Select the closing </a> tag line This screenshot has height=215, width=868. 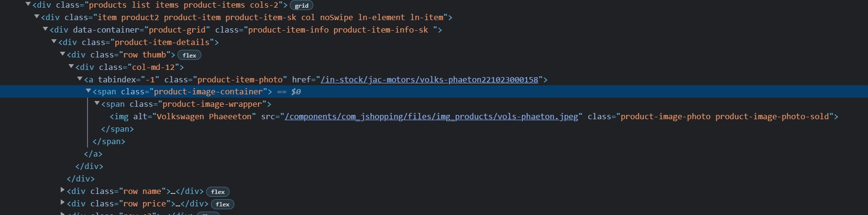[x=93, y=154]
